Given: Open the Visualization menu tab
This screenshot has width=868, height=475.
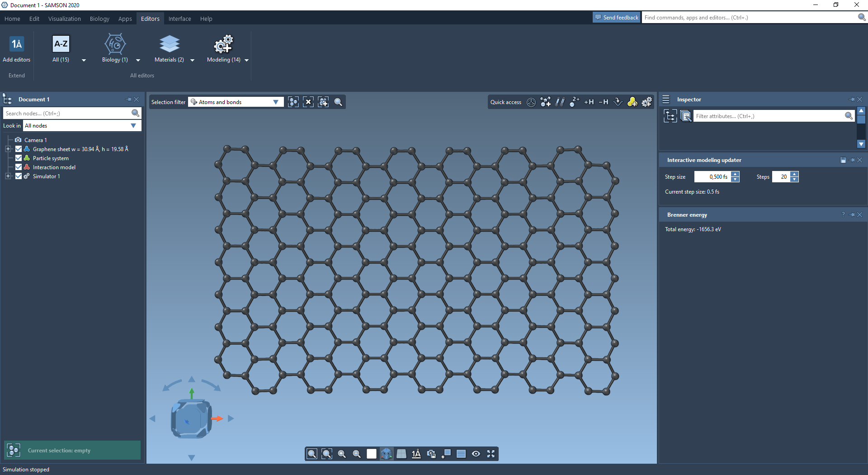Looking at the screenshot, I should pyautogui.click(x=65, y=19).
